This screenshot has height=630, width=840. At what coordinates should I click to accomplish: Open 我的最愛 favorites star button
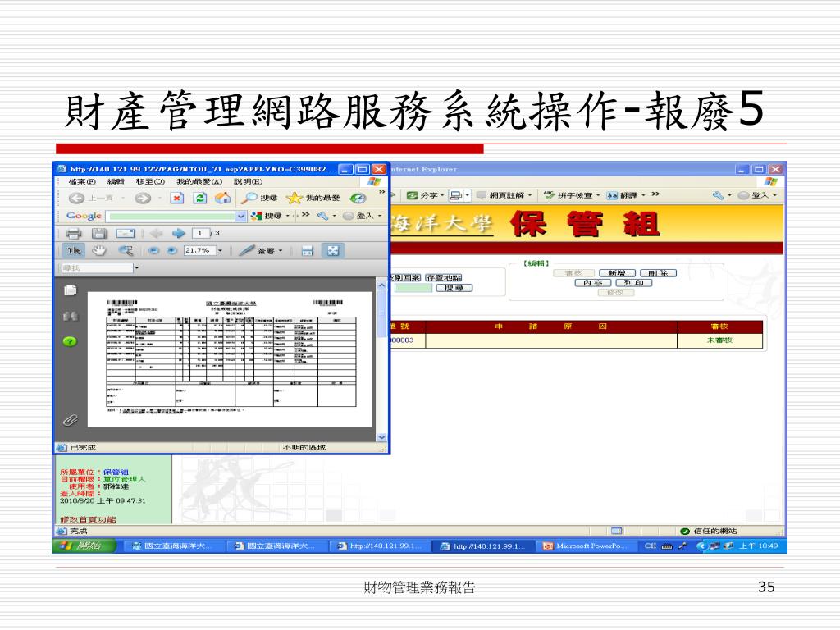point(313,199)
